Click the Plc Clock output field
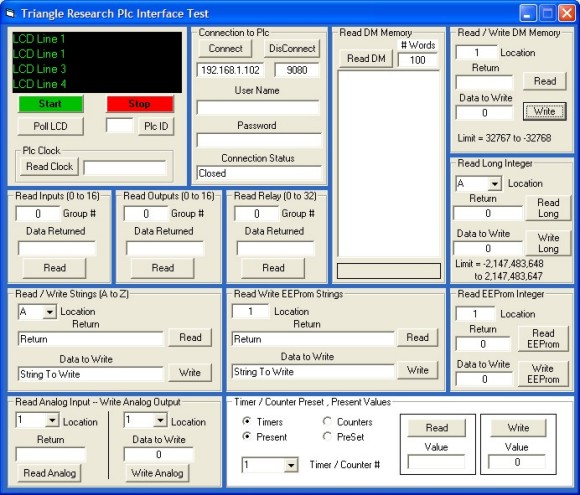580x495 pixels. (x=125, y=168)
